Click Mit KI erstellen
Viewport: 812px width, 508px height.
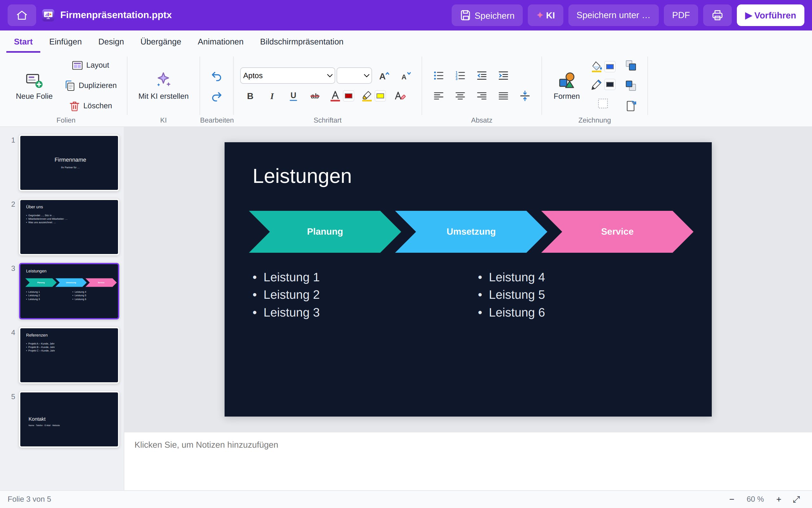tap(163, 86)
